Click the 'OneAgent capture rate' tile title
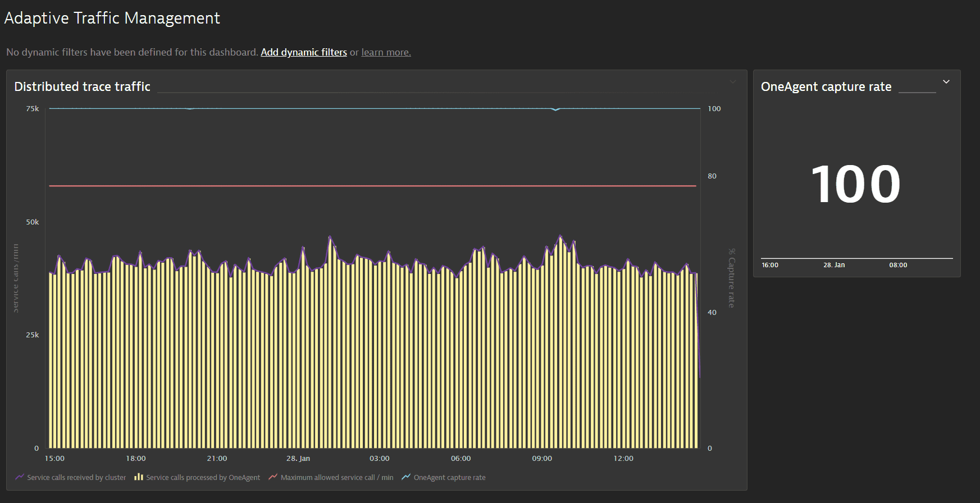The image size is (980, 503). click(826, 86)
